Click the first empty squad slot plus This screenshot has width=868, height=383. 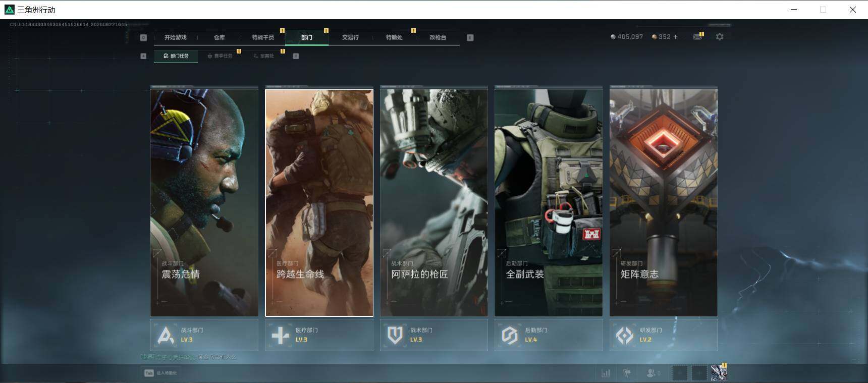pos(680,373)
